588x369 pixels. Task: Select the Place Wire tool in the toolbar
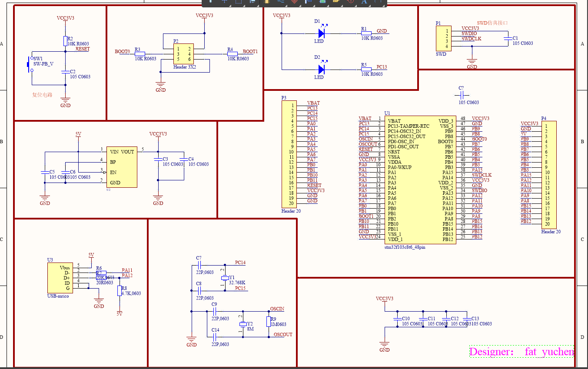(280, 2)
